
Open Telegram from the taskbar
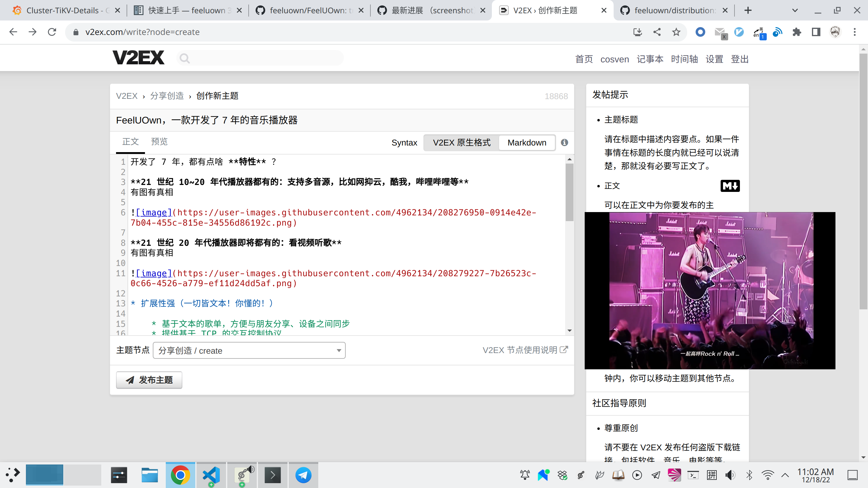[303, 475]
